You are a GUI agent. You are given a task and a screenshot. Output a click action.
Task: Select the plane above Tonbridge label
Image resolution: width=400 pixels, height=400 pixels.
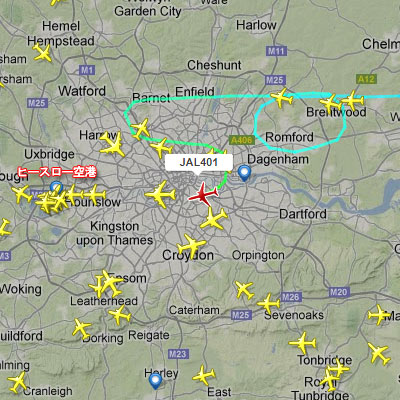point(302,343)
